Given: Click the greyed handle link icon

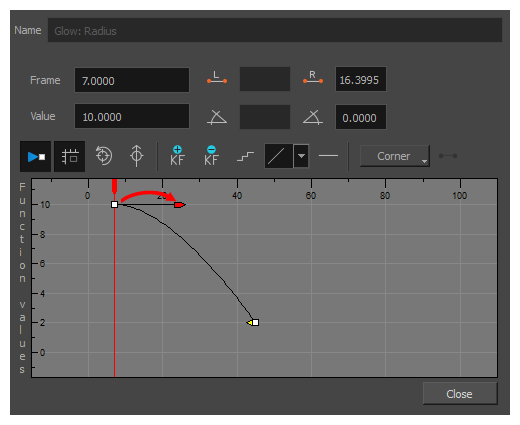Looking at the screenshot, I should click(x=448, y=156).
